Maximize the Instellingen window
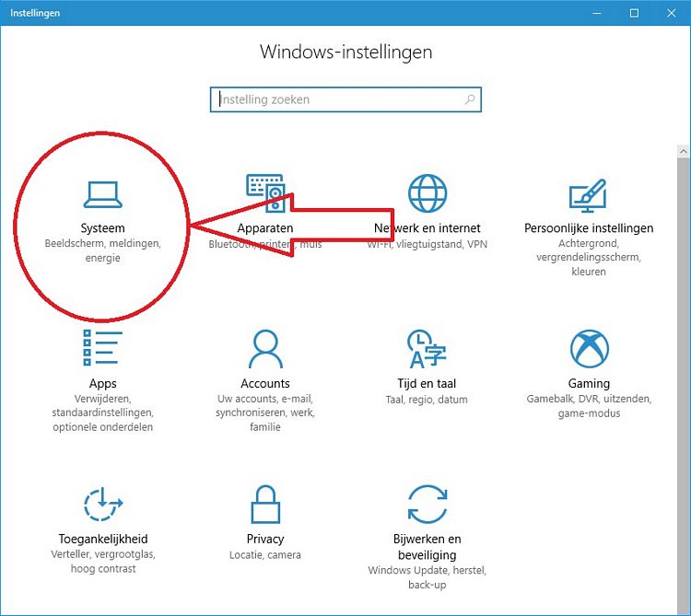The width and height of the screenshot is (691, 616). (x=634, y=13)
